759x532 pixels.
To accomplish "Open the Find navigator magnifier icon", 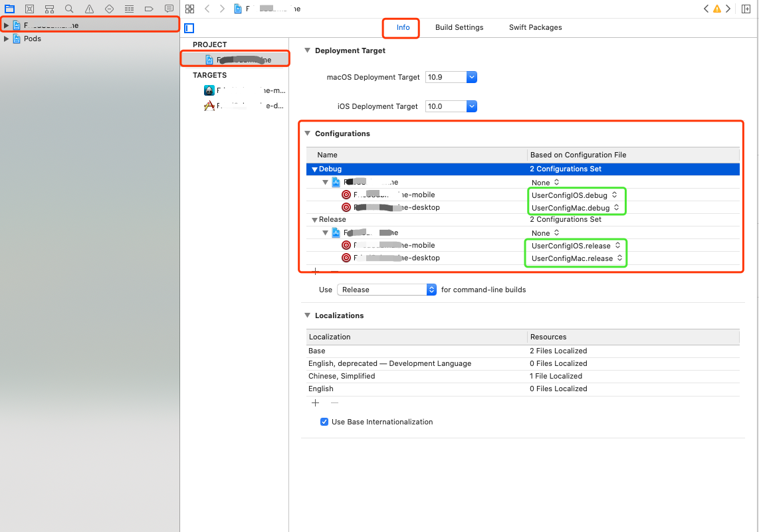I will click(x=69, y=9).
